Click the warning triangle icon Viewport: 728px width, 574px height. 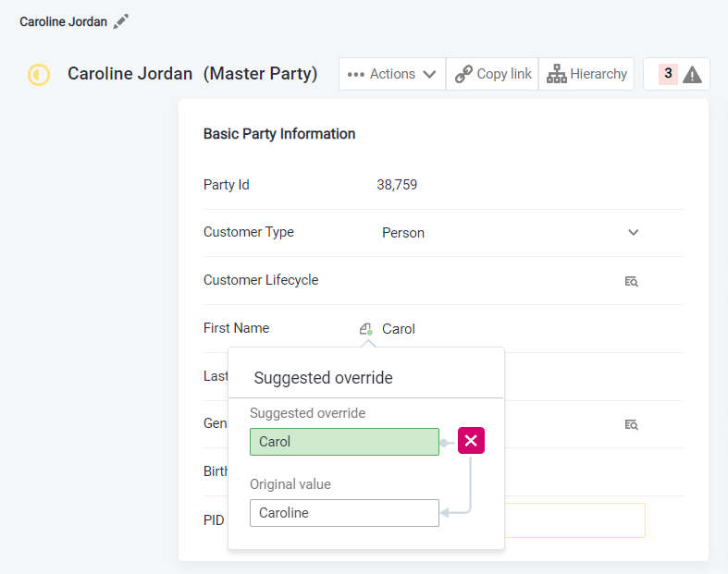coord(692,75)
